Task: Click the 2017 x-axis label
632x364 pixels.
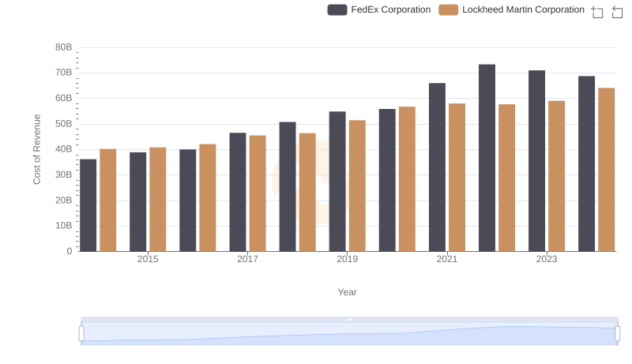Action: click(x=247, y=259)
